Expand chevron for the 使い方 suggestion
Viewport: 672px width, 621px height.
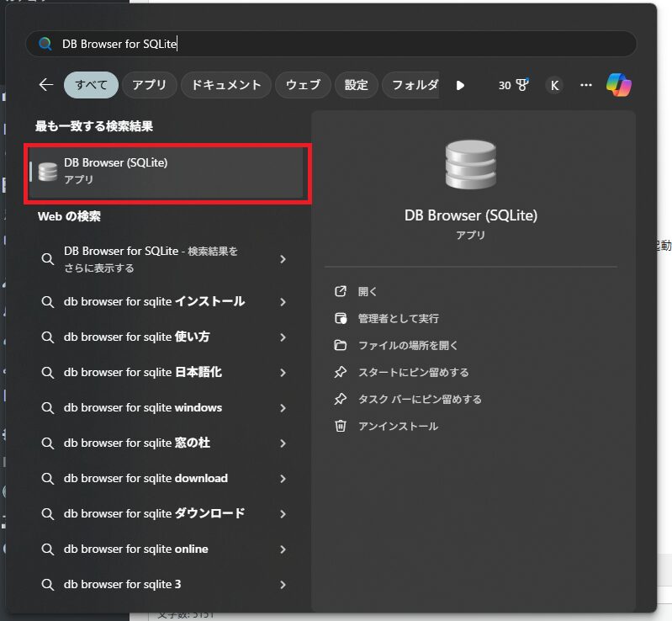283,337
